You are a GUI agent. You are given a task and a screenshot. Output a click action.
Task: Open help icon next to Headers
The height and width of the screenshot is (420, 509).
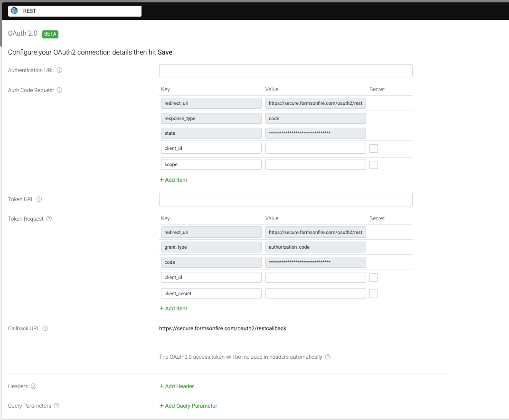(33, 386)
